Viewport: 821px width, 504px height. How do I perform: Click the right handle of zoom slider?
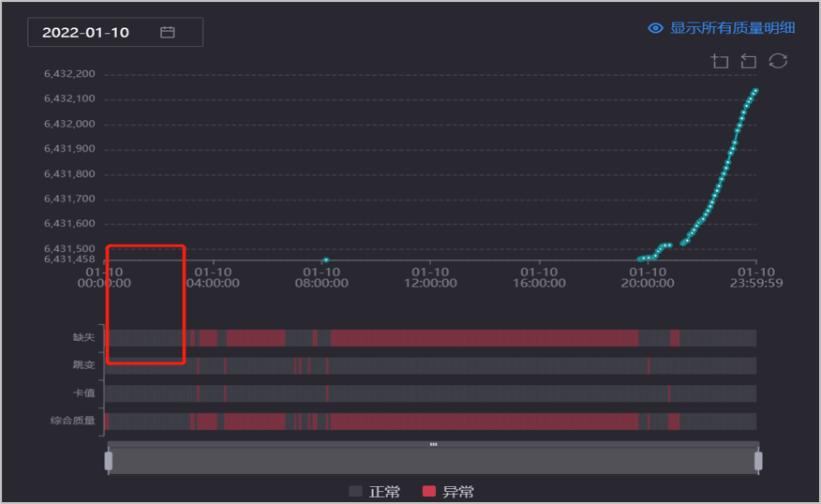pos(758,461)
